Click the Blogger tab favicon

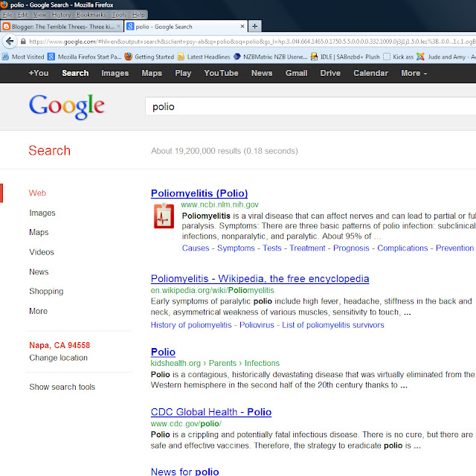pos(6,27)
